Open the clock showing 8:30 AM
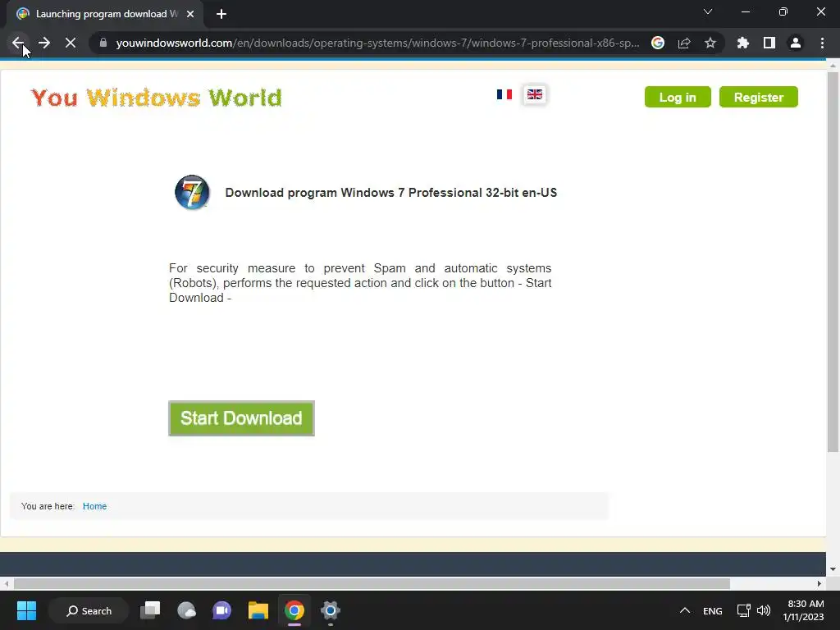This screenshot has height=630, width=840. (x=803, y=610)
